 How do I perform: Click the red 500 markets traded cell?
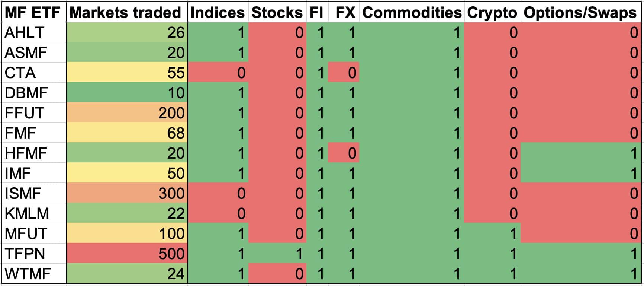127,254
